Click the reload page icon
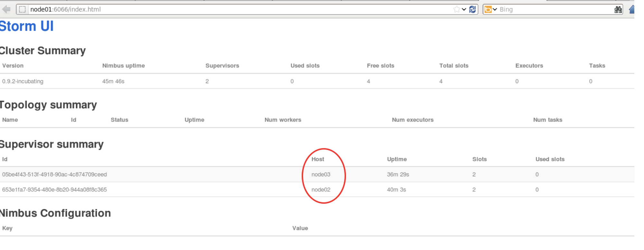The image size is (644, 250). [x=472, y=9]
